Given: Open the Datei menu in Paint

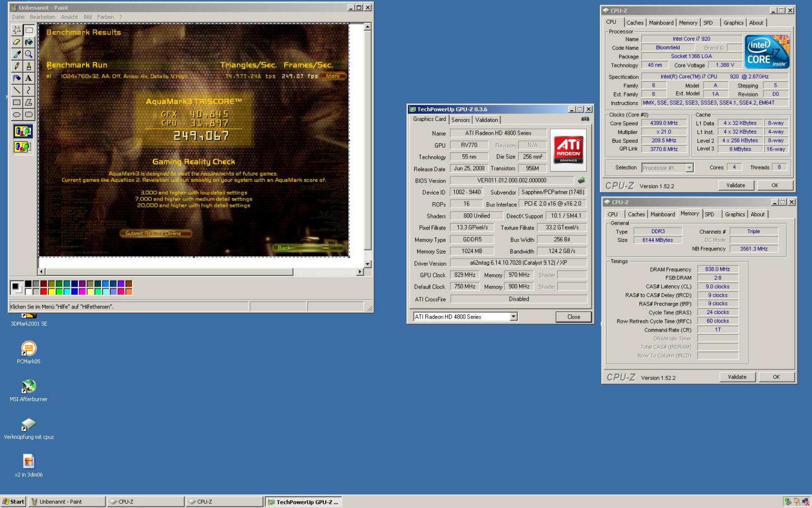Looking at the screenshot, I should 18,17.
